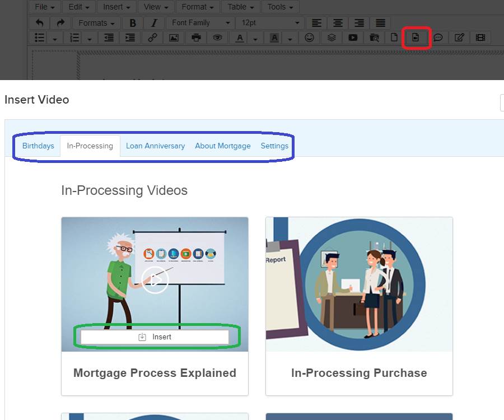Screen dimensions: 504x420
Task: Click the In-Processing Purchase title
Action: (x=359, y=373)
